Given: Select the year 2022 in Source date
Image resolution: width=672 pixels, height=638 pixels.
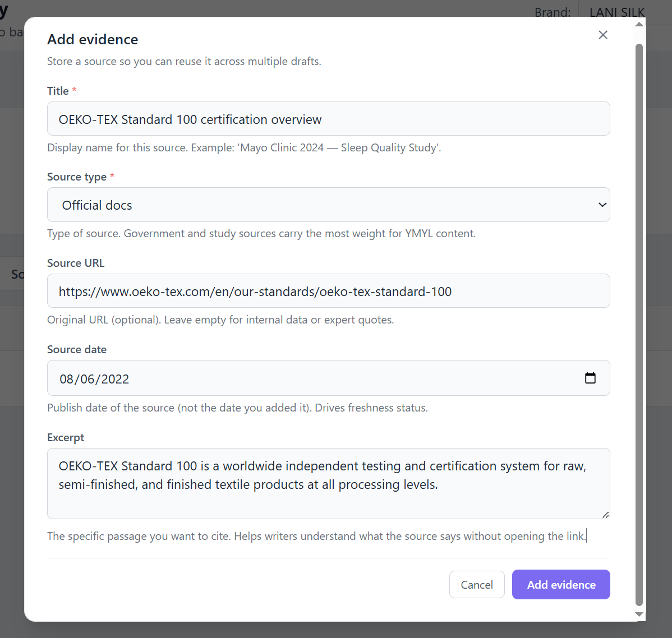Looking at the screenshot, I should (x=115, y=379).
